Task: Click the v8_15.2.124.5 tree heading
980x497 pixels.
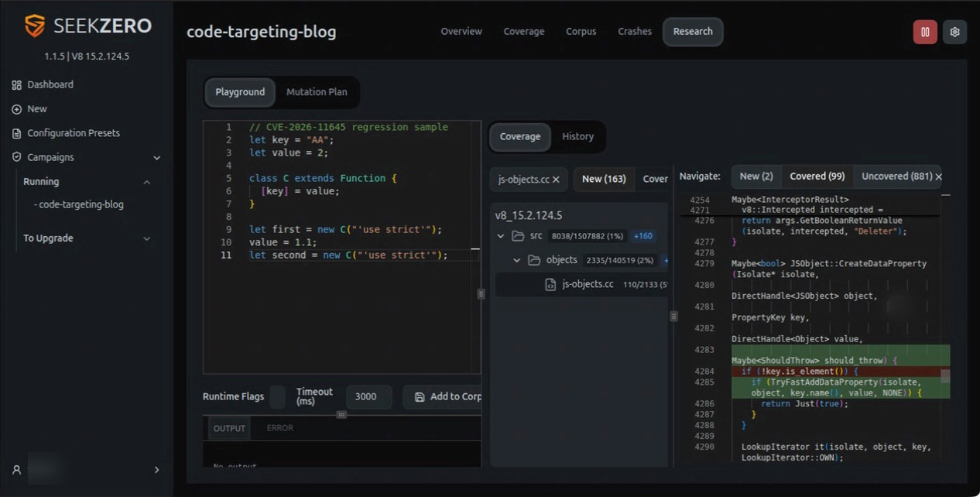Action: click(529, 215)
